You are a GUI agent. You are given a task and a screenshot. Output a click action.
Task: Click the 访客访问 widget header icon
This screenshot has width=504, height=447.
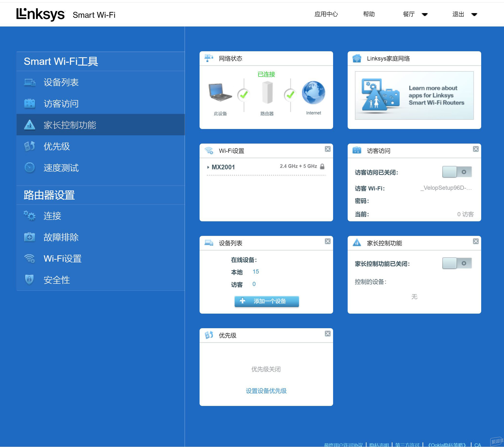(357, 150)
